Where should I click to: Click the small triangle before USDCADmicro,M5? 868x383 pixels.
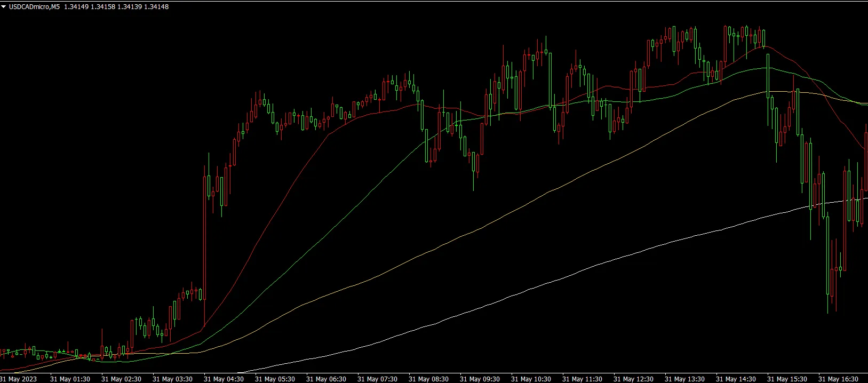point(4,7)
